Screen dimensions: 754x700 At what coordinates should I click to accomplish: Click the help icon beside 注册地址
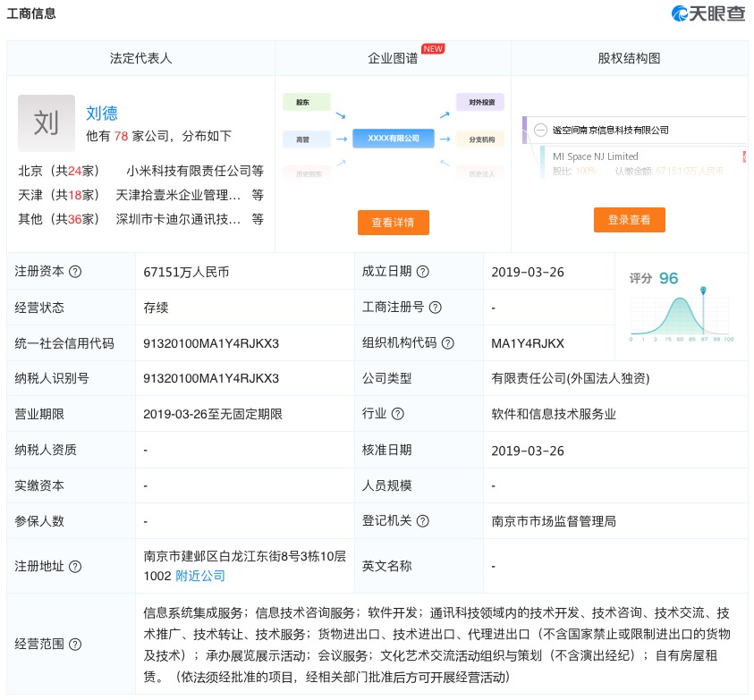tap(75, 566)
